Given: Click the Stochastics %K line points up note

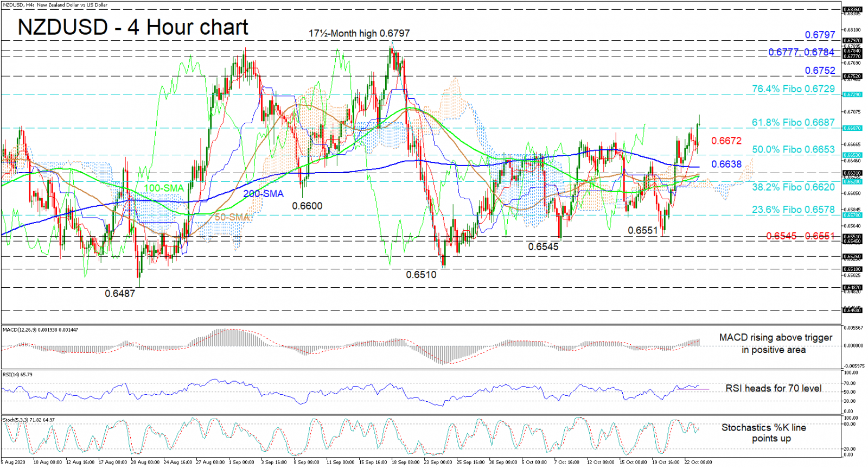Looking at the screenshot, I should point(763,433).
